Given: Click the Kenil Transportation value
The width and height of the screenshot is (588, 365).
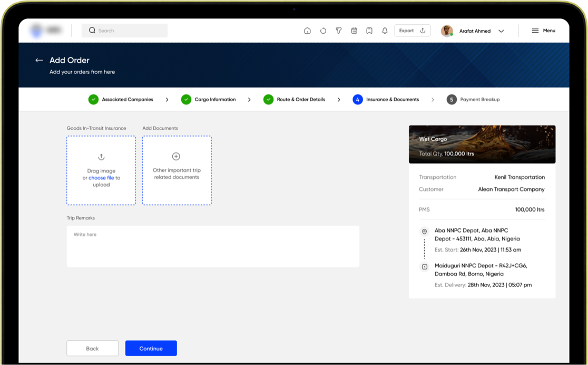Looking at the screenshot, I should tap(520, 177).
